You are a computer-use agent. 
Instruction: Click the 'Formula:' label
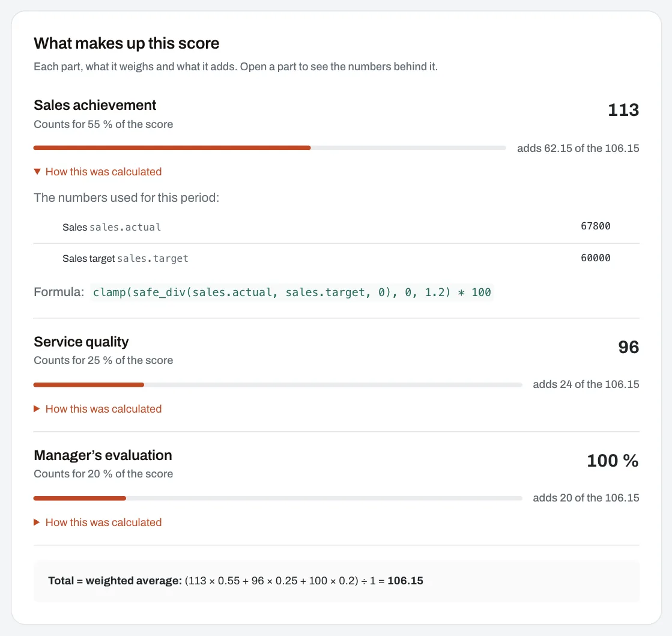pos(59,292)
